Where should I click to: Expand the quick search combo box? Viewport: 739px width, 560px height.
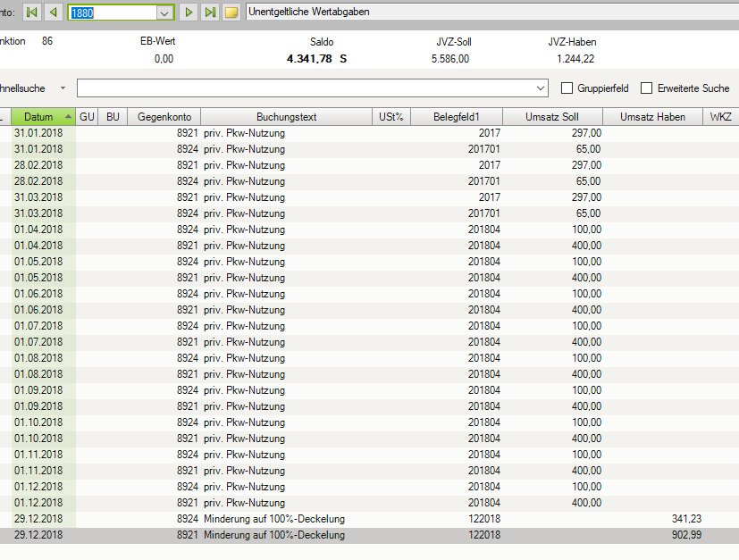(x=540, y=88)
